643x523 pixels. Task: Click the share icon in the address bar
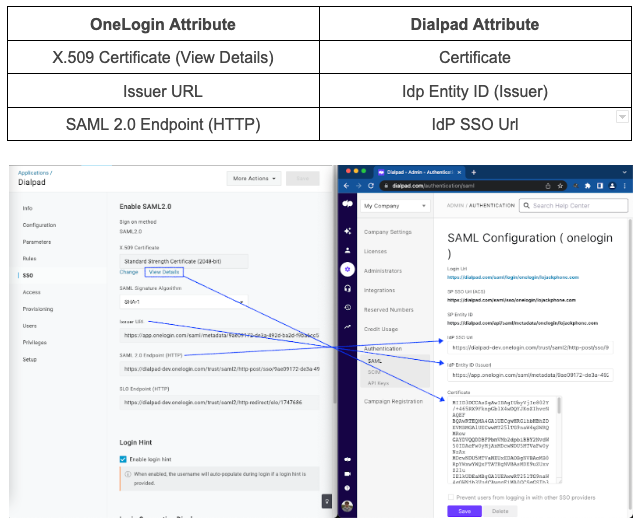coord(548,186)
